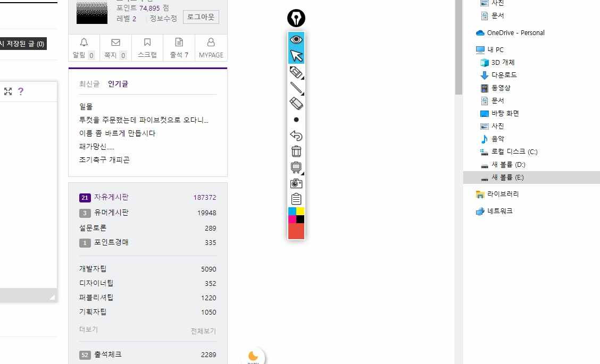Select the line drawing tool
The width and height of the screenshot is (600, 364).
click(296, 88)
